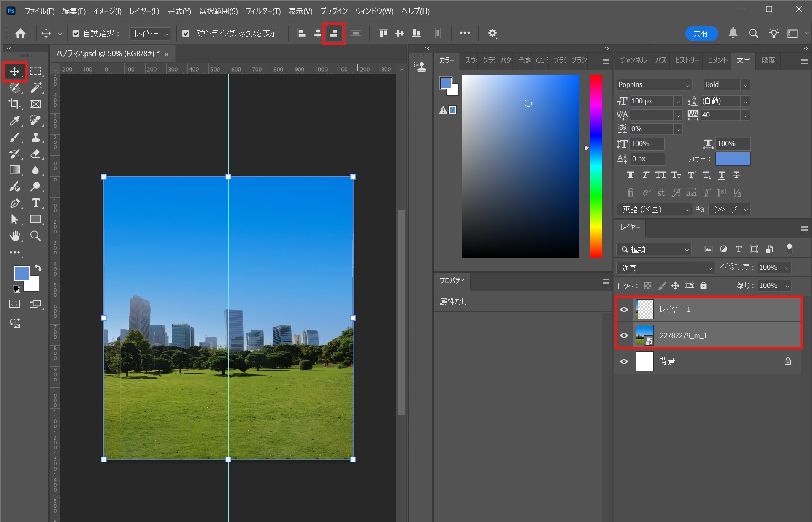The image size is (812, 522).
Task: Open the フィルター(T) menu
Action: point(263,11)
